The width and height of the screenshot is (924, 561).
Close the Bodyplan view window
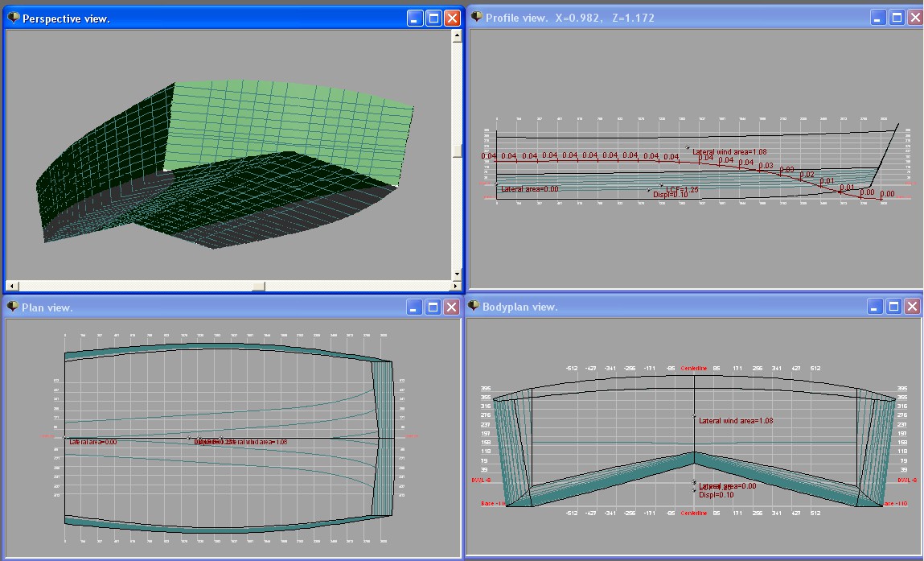[912, 306]
